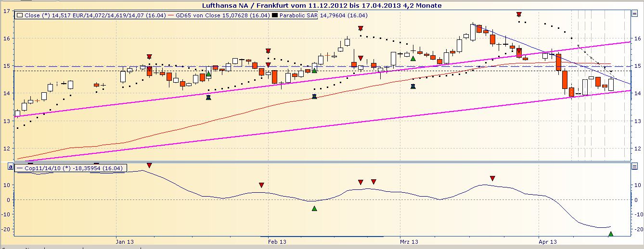
Task: Select the red triangle above the Coppock peak in late March
Action: 492,178
